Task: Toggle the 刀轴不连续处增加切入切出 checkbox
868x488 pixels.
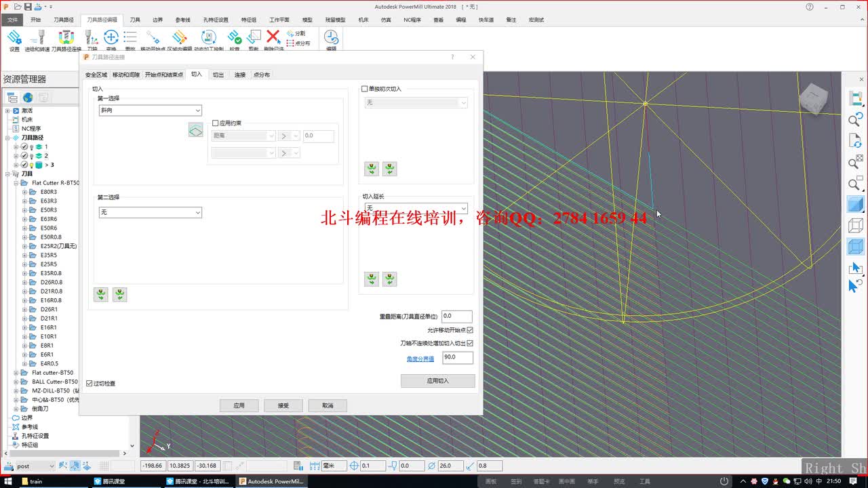Action: (470, 344)
